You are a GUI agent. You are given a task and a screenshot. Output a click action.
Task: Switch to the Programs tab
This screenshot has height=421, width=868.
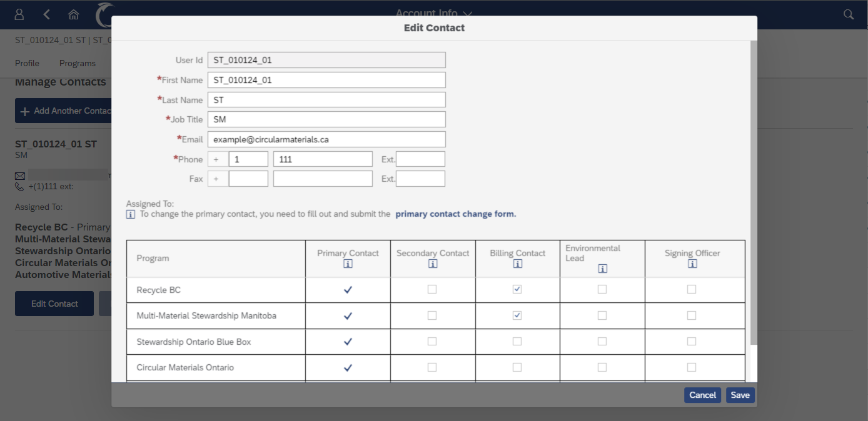78,63
